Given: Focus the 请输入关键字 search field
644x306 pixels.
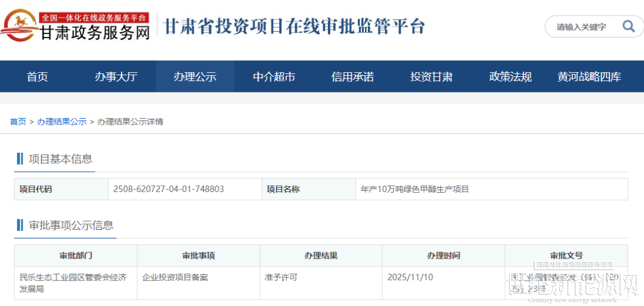Looking at the screenshot, I should tap(581, 27).
